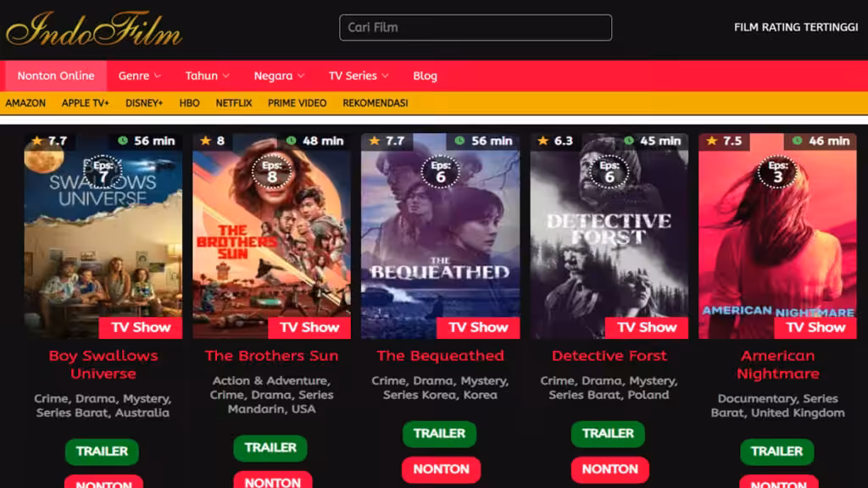Click NONTON button under Detective Forst
This screenshot has height=488, width=868.
tap(610, 469)
